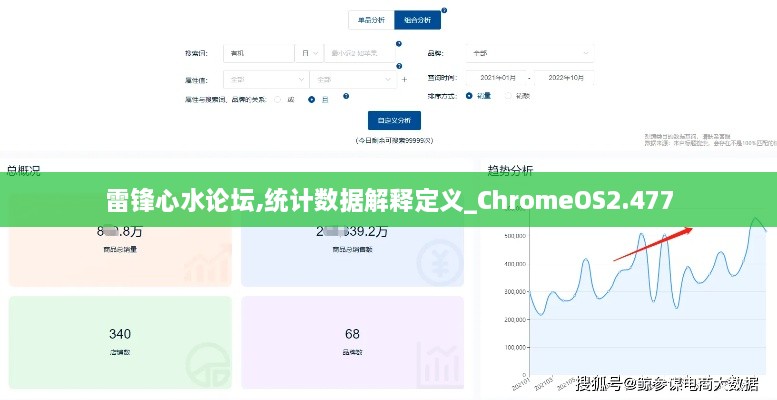Open help icon for the 搜索词 row

(399, 44)
